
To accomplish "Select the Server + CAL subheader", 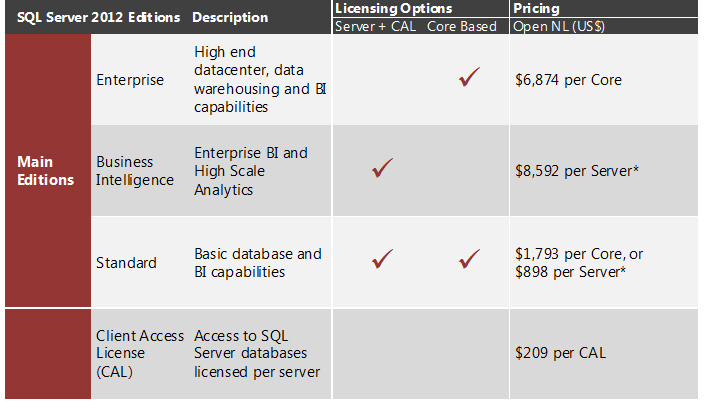I will (374, 26).
